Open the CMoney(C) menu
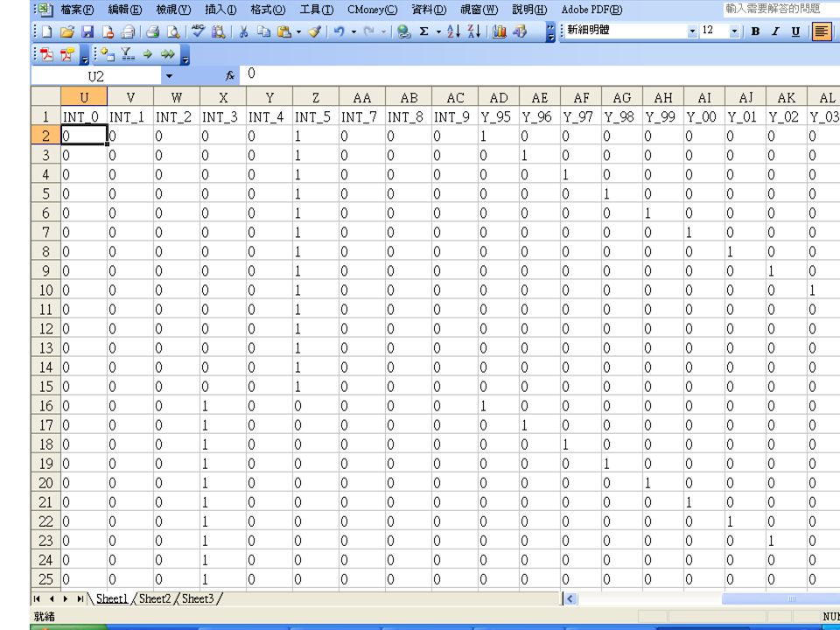Viewport: 840px width, 630px height. pos(373,10)
